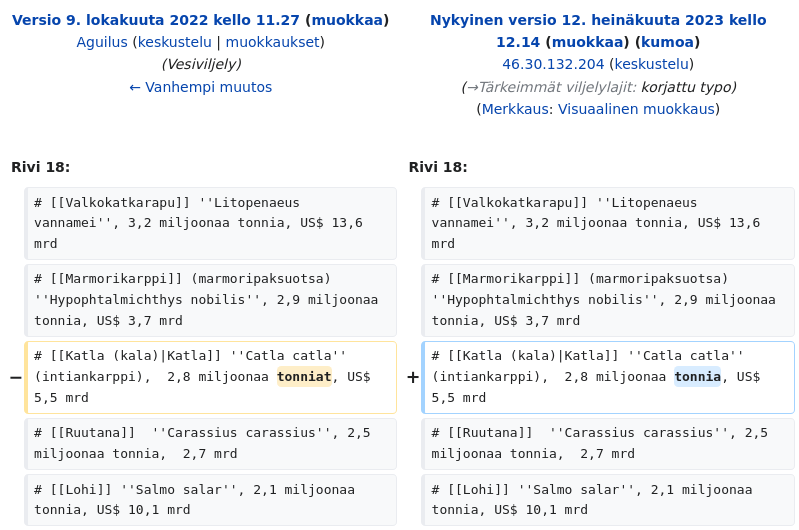Click right Ruutana Carassius carassius line
Viewport: 799px width, 530px height.
click(608, 444)
